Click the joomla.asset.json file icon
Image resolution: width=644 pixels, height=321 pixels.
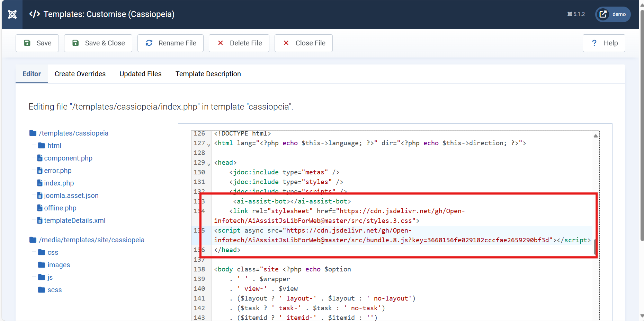click(x=40, y=196)
